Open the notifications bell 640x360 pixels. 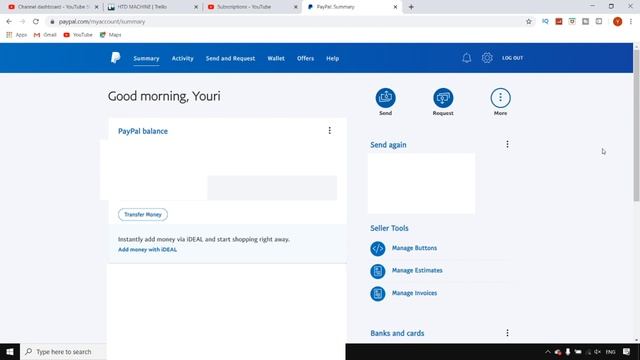tap(467, 58)
